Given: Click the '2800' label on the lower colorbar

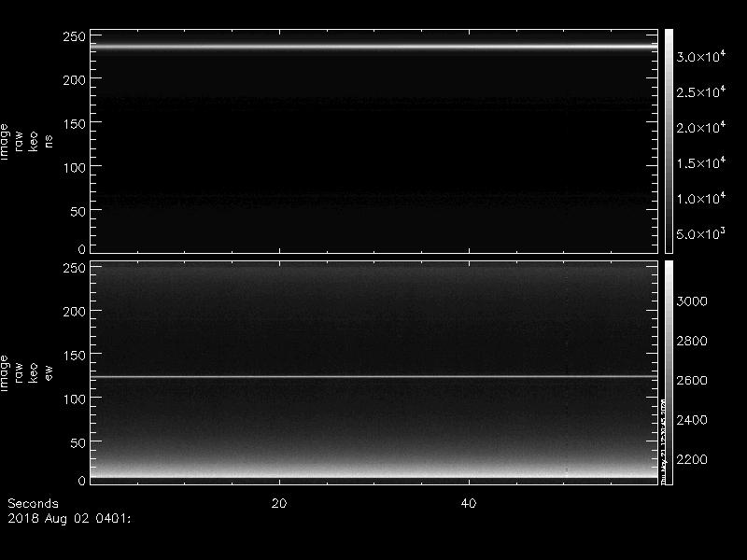Looking at the screenshot, I should [692, 341].
